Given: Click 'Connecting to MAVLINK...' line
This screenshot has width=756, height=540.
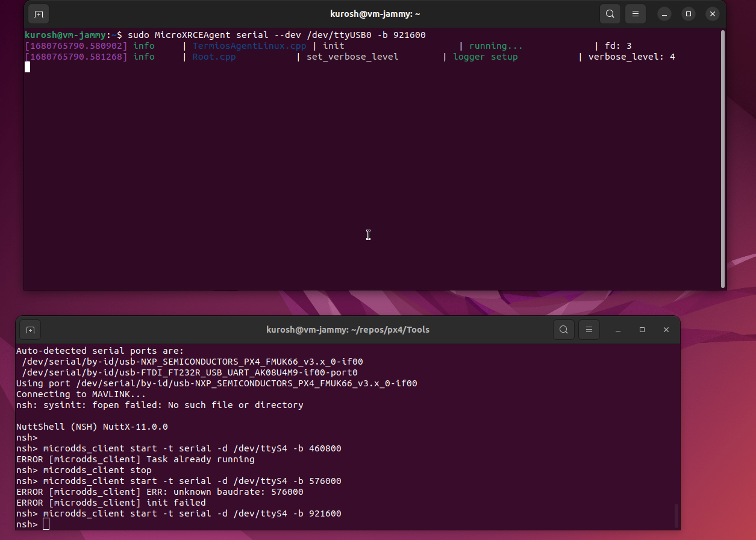Looking at the screenshot, I should pos(81,394).
